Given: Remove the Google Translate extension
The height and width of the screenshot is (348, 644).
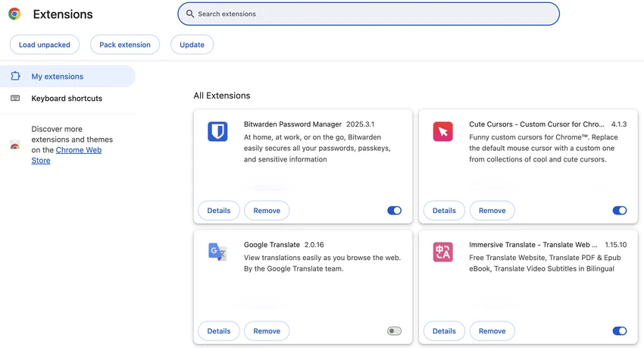Looking at the screenshot, I should click(267, 331).
